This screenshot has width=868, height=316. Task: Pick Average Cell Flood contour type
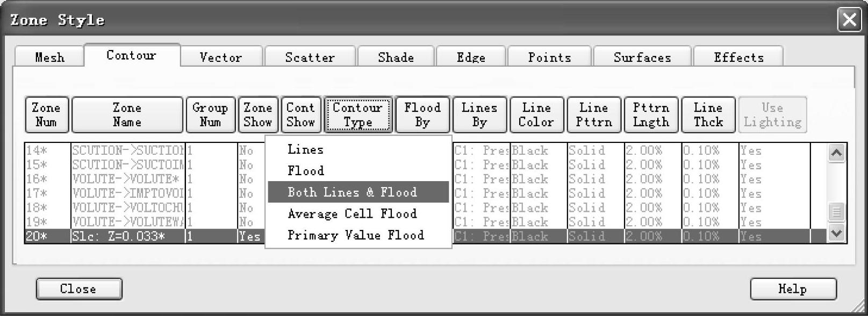click(352, 213)
